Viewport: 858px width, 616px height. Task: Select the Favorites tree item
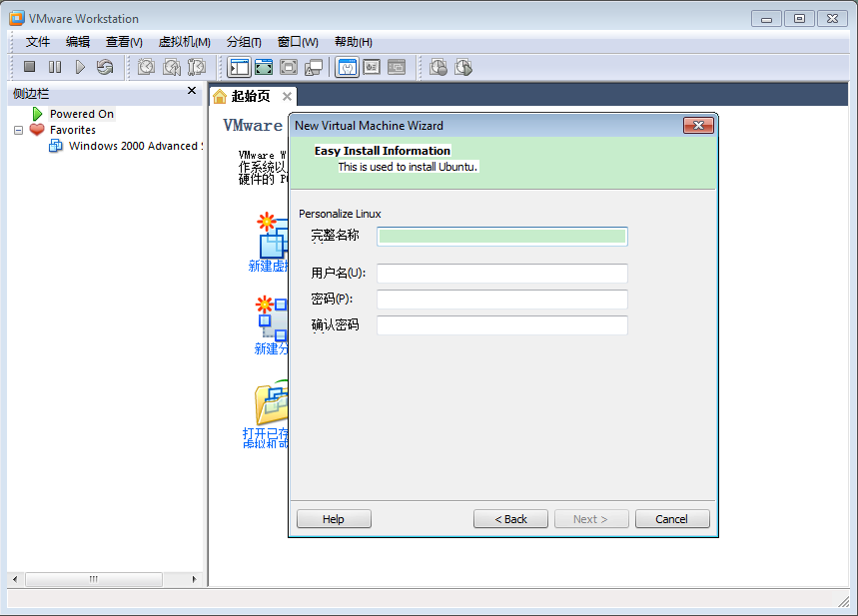73,130
